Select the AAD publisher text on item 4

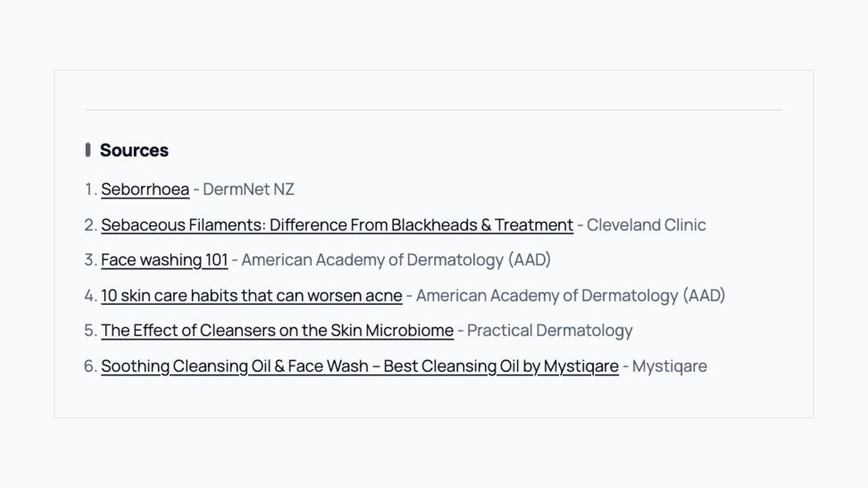click(570, 295)
